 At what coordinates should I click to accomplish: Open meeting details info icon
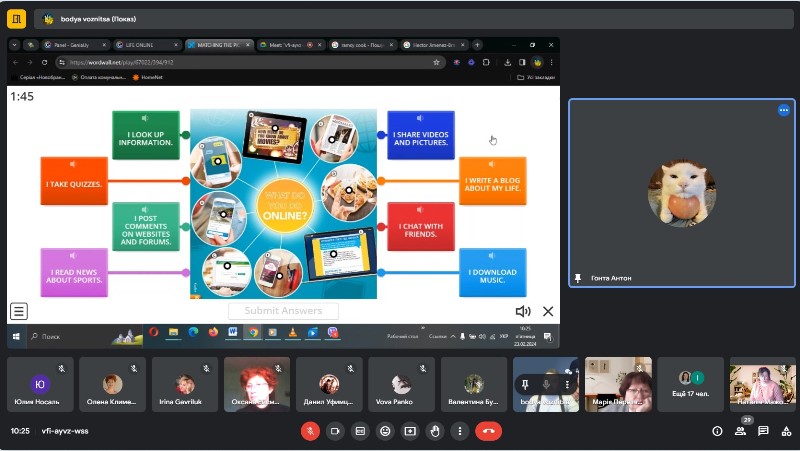pyautogui.click(x=717, y=431)
